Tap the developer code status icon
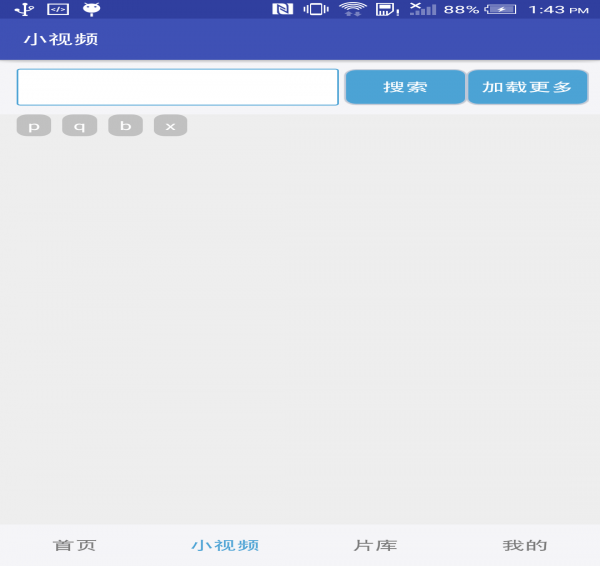This screenshot has height=566, width=600. click(58, 9)
